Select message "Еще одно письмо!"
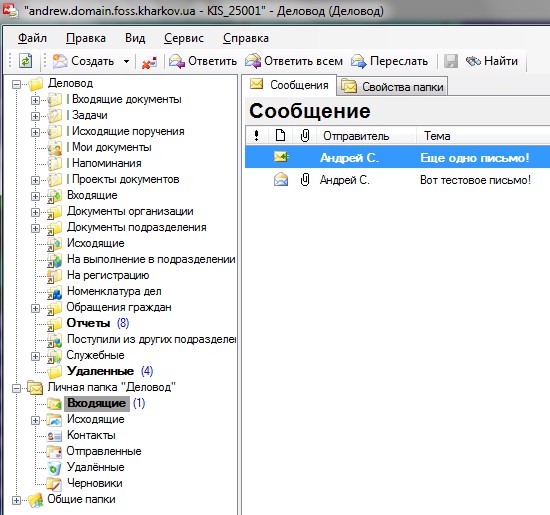Viewport: 550px width, 515px height. point(397,157)
